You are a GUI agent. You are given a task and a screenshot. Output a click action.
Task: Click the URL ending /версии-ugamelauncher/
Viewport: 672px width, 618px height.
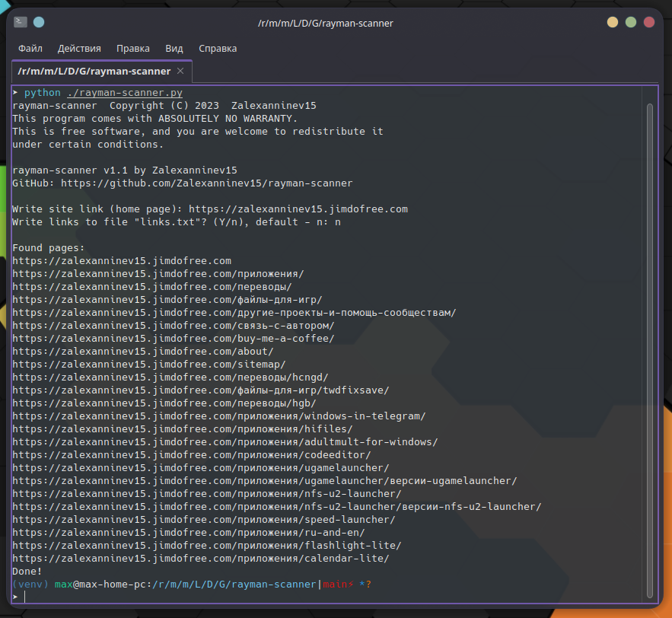265,480
